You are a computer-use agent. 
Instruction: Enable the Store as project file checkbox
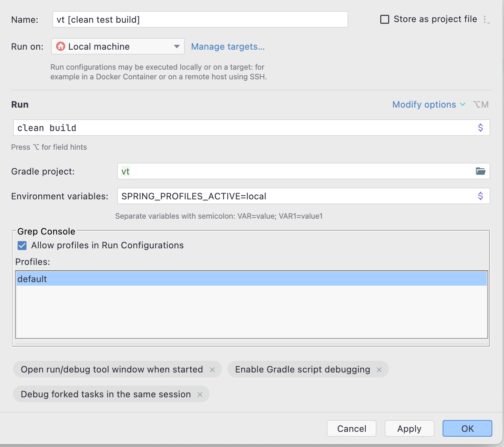[385, 19]
